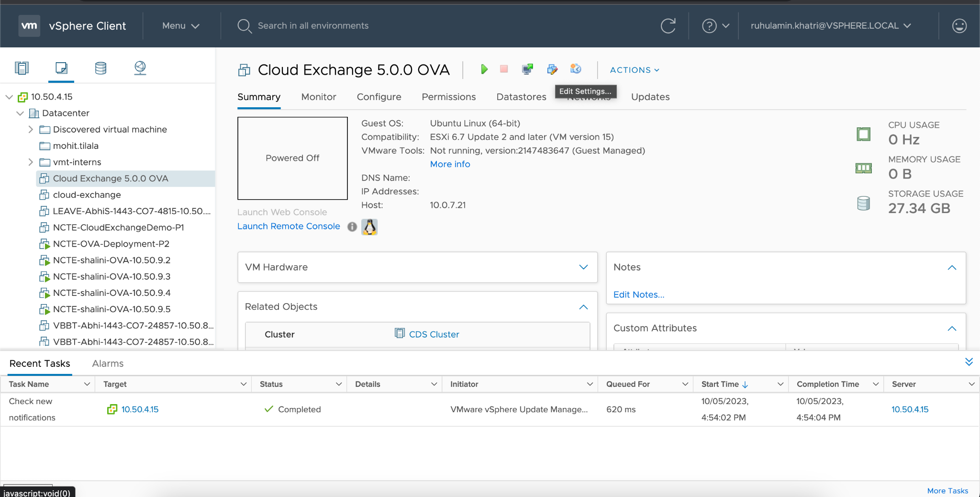Expand the vmt-interns folder
980x497 pixels.
[31, 162]
